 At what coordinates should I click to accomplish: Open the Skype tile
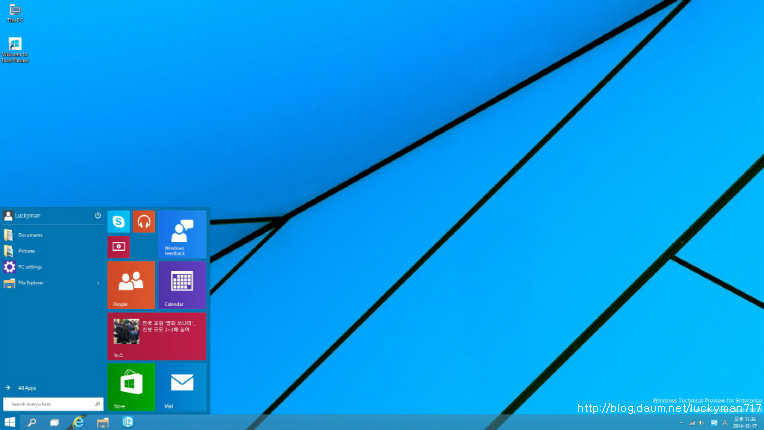118,222
